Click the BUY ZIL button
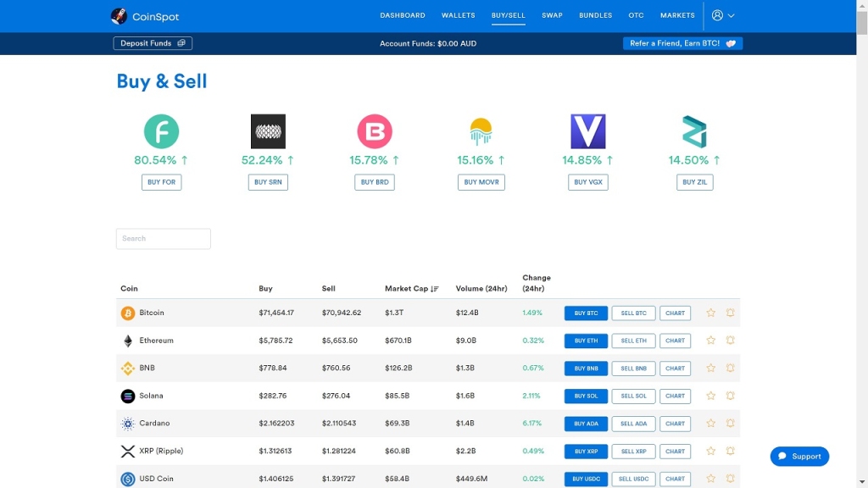The width and height of the screenshot is (868, 488). click(695, 182)
